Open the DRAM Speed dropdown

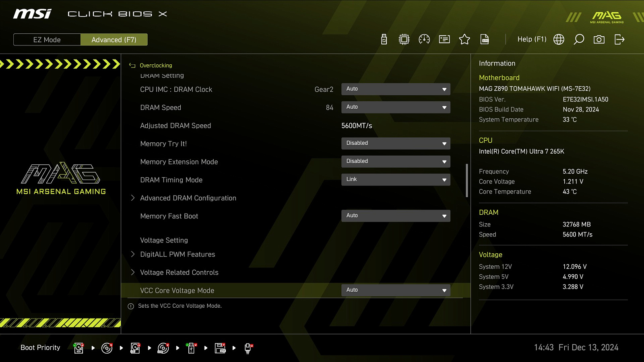point(396,107)
